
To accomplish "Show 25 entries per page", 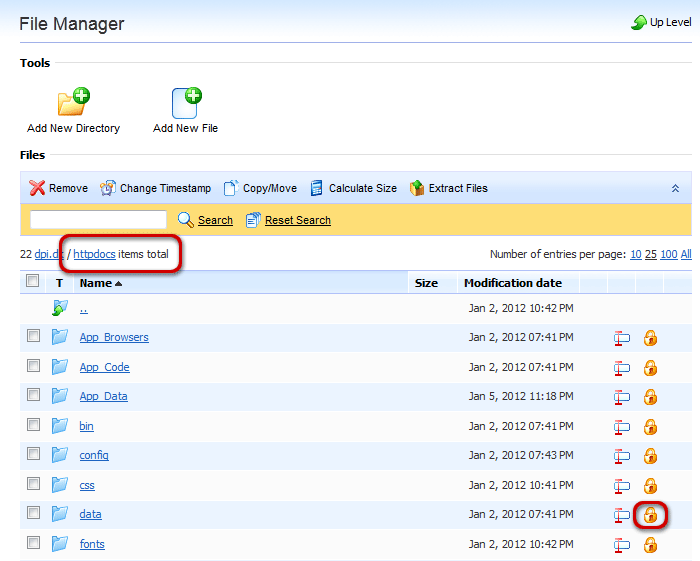I will (x=651, y=254).
